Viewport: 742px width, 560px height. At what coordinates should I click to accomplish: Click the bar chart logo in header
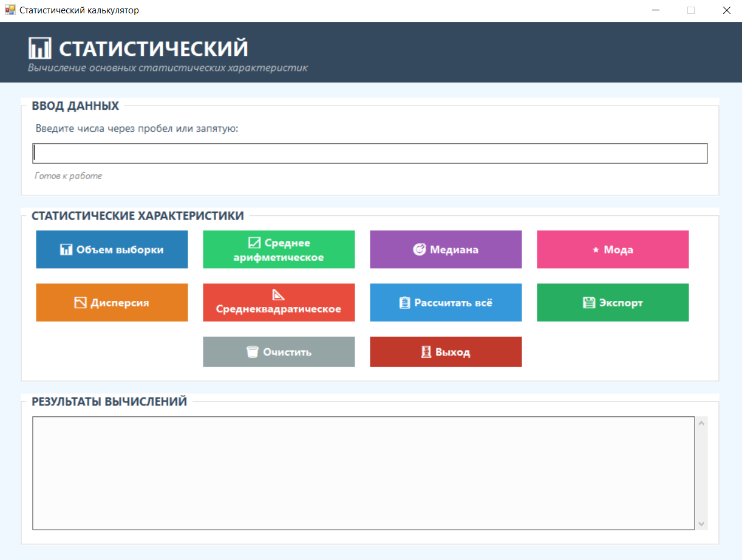pos(40,48)
